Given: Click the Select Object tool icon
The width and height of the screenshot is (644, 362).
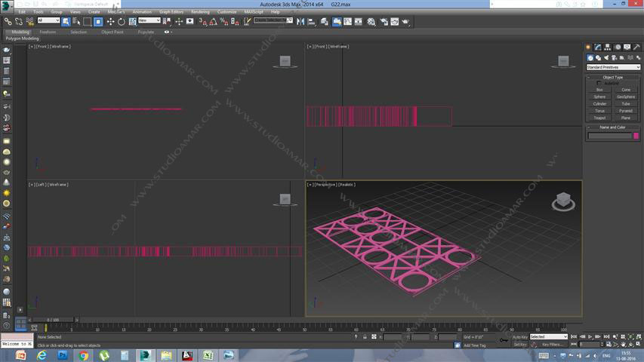Looking at the screenshot, I should (x=66, y=21).
